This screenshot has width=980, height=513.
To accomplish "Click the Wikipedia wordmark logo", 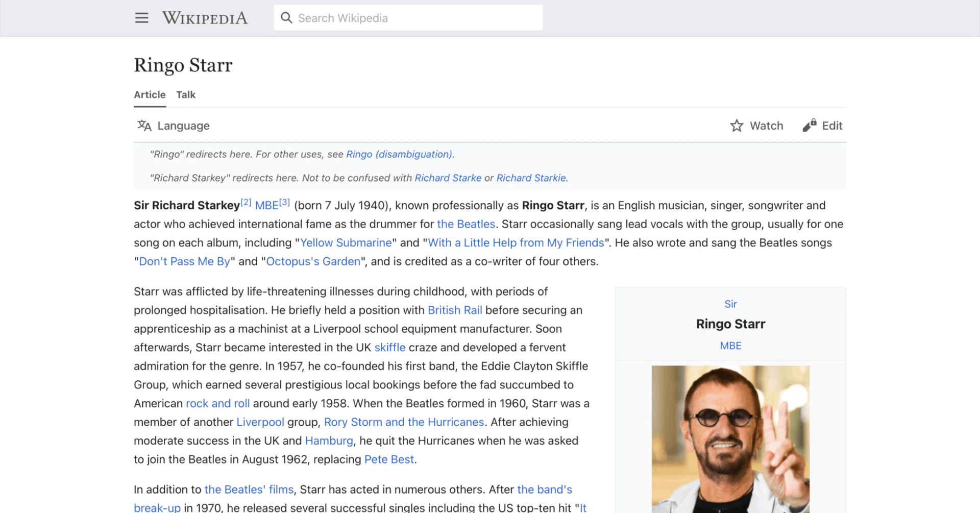I will point(205,18).
